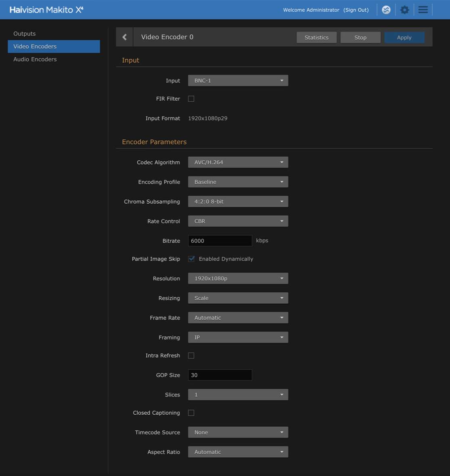This screenshot has height=476, width=450.
Task: Enable the Intra Refresh checkbox
Action: 191,355
